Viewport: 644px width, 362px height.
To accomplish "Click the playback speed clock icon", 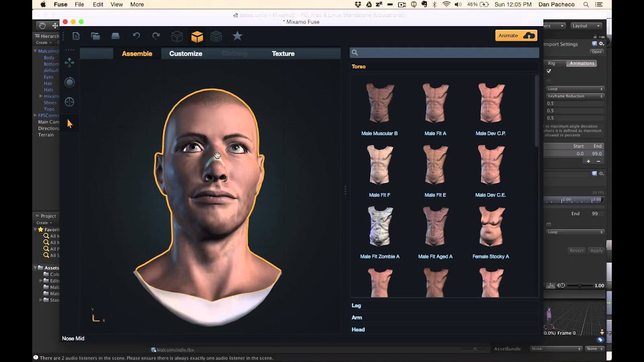I will coord(562,286).
